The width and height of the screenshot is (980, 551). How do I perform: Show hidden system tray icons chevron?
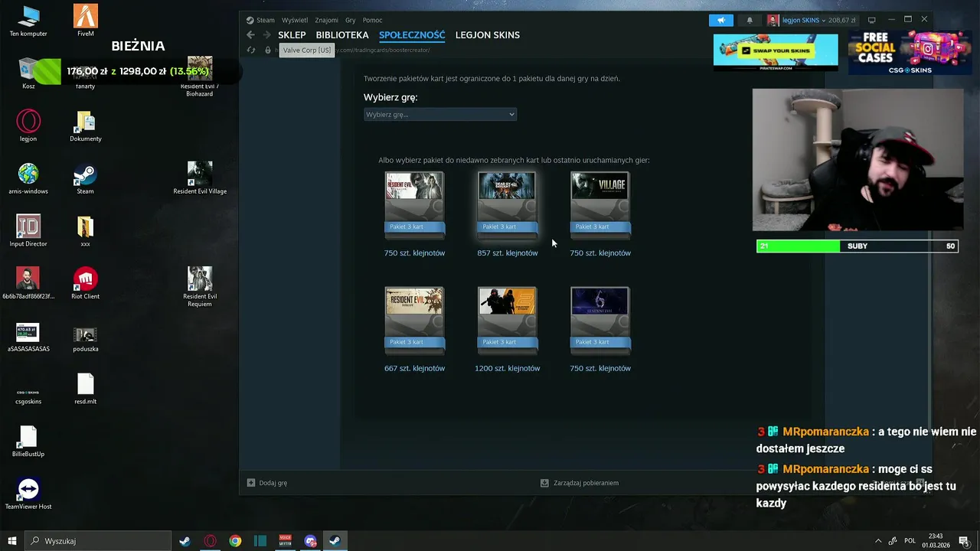pos(878,541)
